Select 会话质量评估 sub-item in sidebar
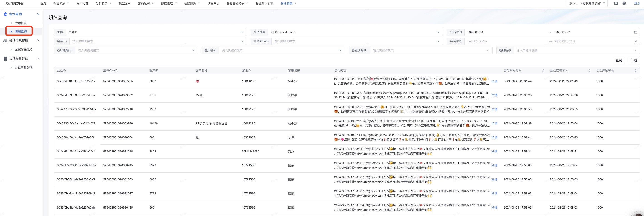Viewport: 644px width, 216px height. coord(24,68)
